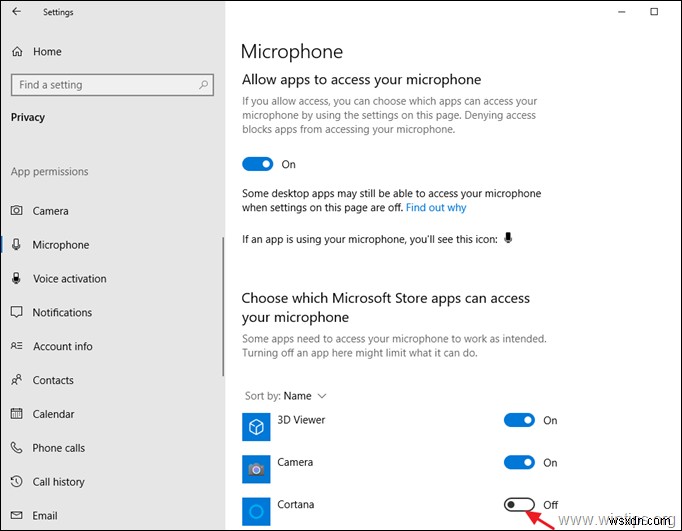Image resolution: width=682 pixels, height=531 pixels.
Task: Click the Privacy heading in the sidebar
Action: click(28, 117)
